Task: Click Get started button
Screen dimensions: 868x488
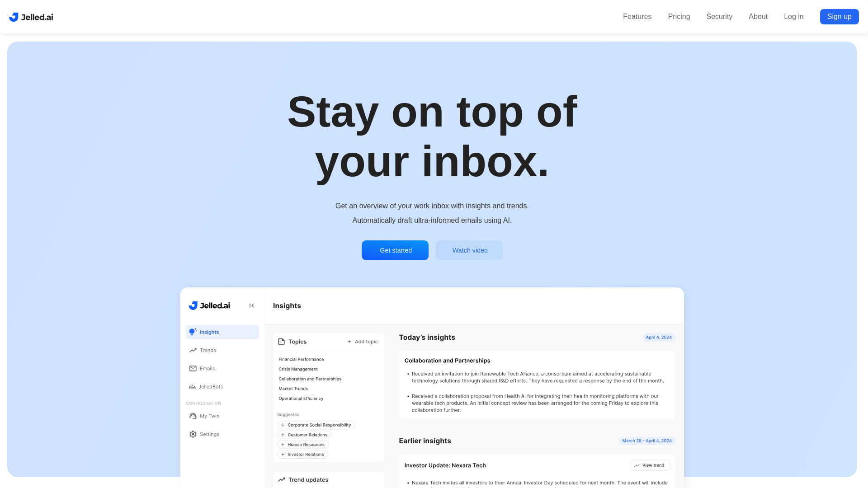Action: (395, 250)
